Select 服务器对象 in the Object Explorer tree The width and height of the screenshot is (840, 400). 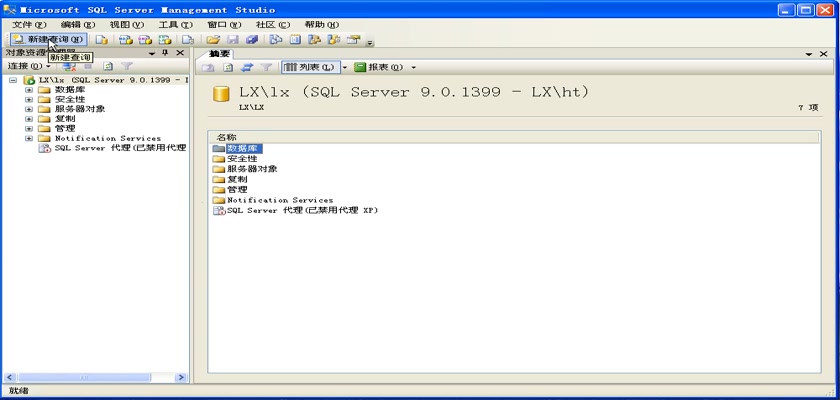[80, 109]
